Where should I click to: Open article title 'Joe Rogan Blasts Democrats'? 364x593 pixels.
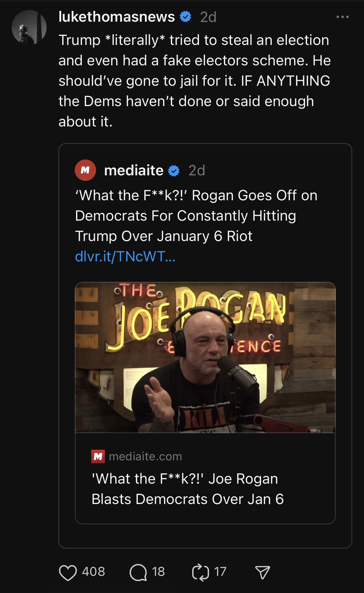pos(188,489)
